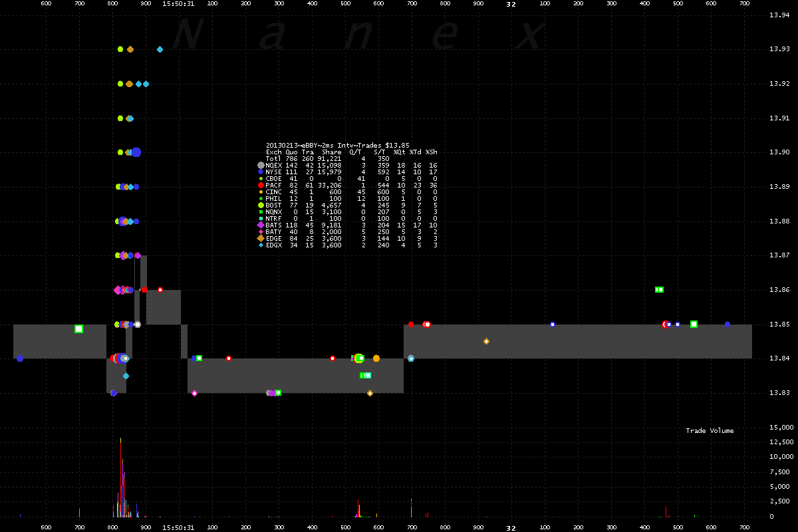Screen dimensions: 798x532
Task: Click the green squares at 13.86 on right
Action: (x=659, y=289)
